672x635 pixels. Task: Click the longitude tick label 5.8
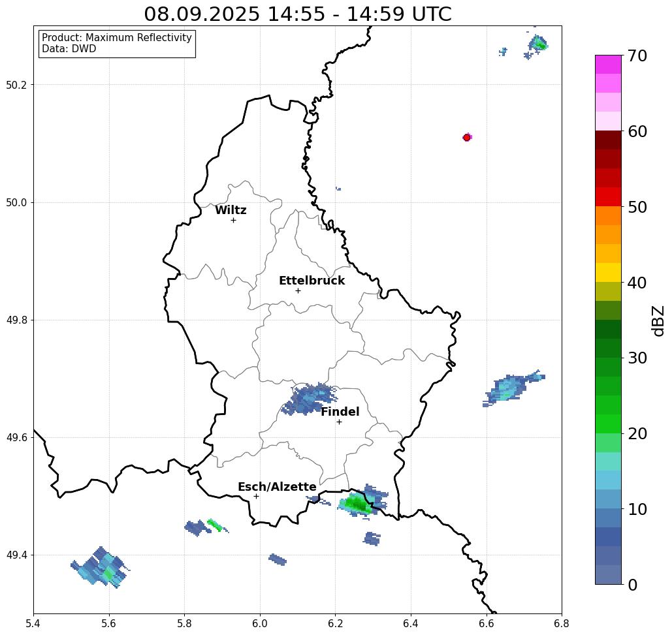pos(184,623)
